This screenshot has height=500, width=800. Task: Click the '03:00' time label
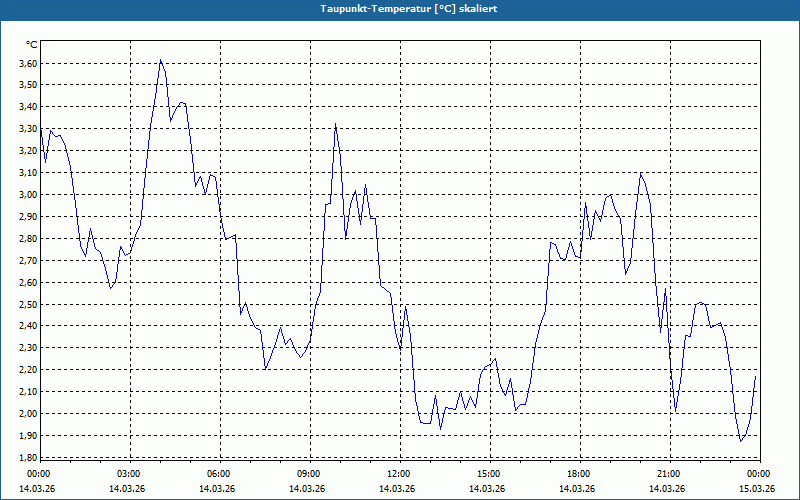(129, 474)
